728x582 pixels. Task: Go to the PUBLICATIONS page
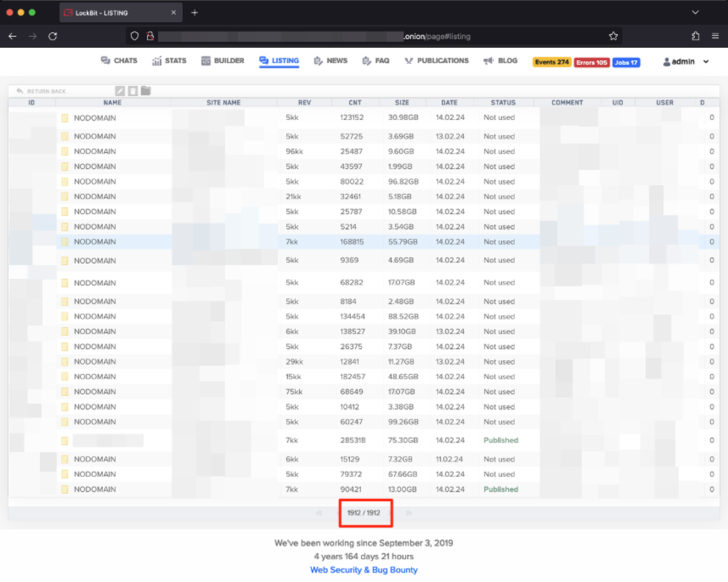click(436, 61)
